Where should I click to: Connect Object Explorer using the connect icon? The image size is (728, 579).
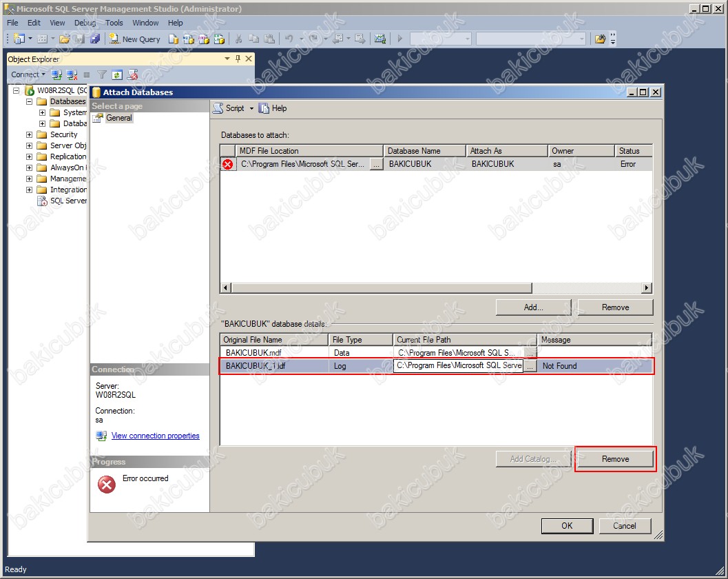point(56,74)
